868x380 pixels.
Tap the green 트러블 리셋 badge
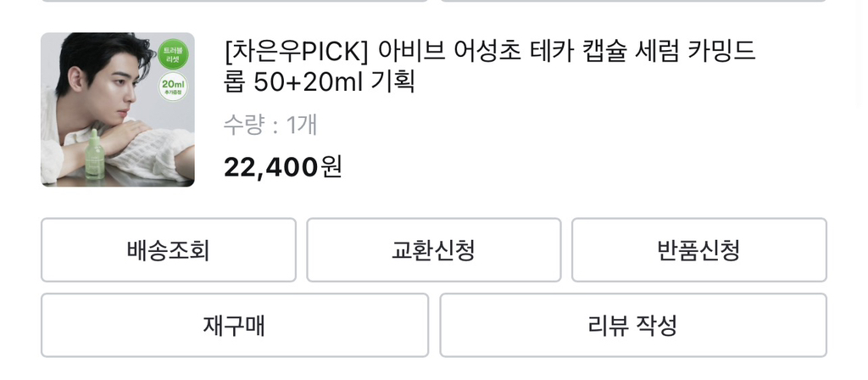(173, 54)
